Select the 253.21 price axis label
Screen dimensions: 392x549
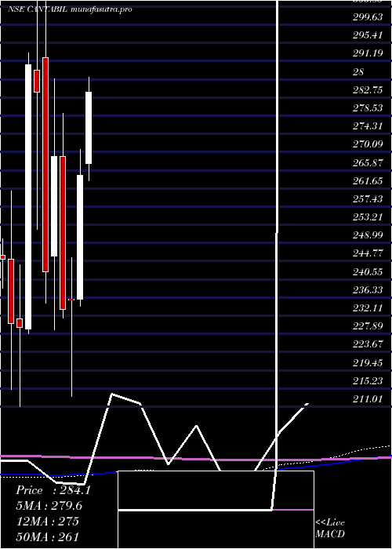tap(368, 217)
